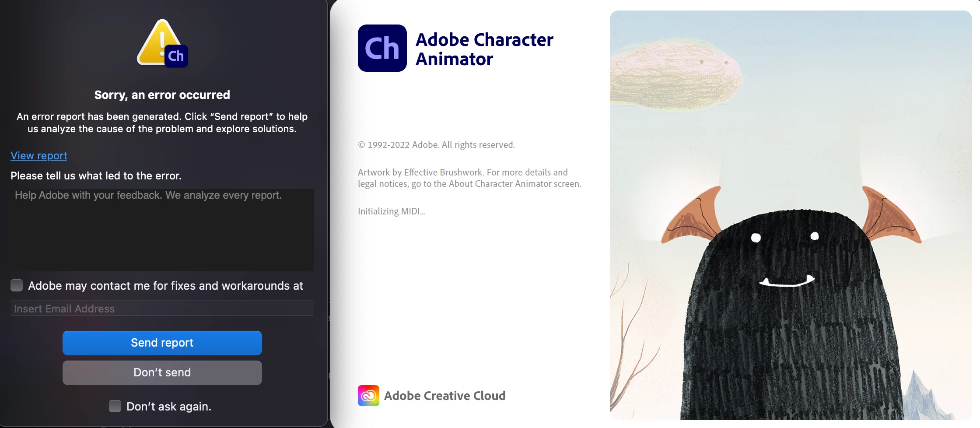Image resolution: width=980 pixels, height=428 pixels.
Task: Click the small Ch badge on warning icon
Action: (176, 56)
